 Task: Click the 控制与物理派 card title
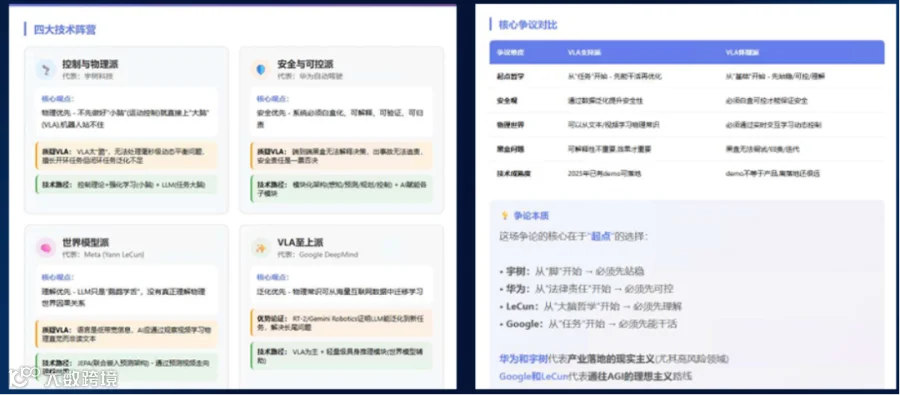click(x=90, y=64)
